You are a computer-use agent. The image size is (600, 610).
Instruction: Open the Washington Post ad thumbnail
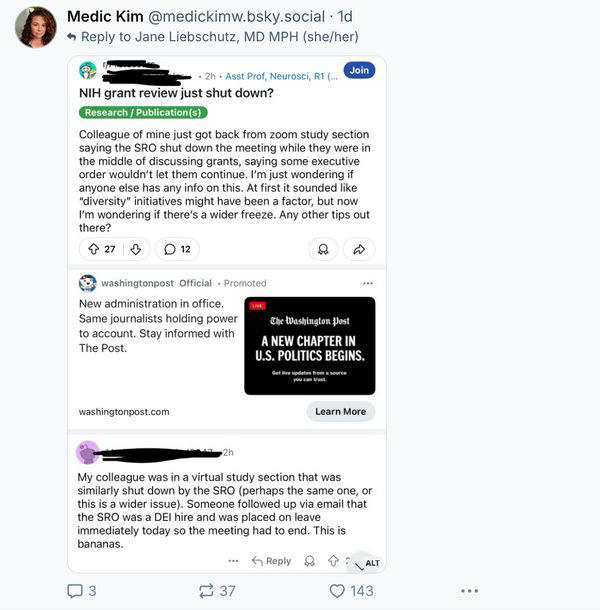[x=310, y=346]
